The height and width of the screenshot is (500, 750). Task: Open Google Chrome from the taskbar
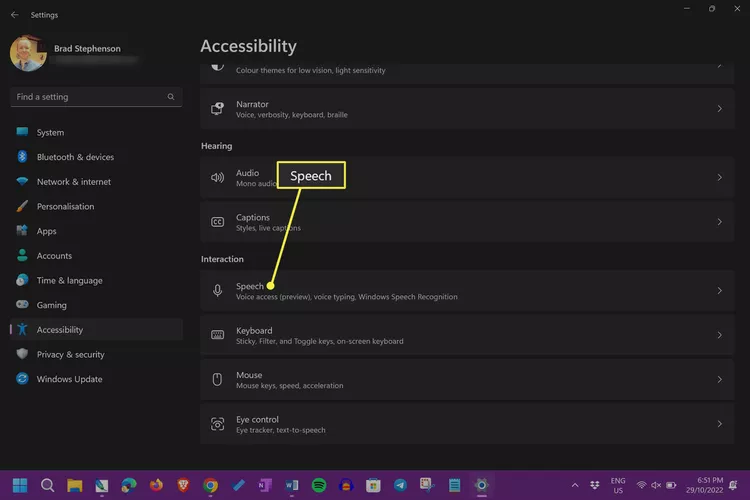210,485
